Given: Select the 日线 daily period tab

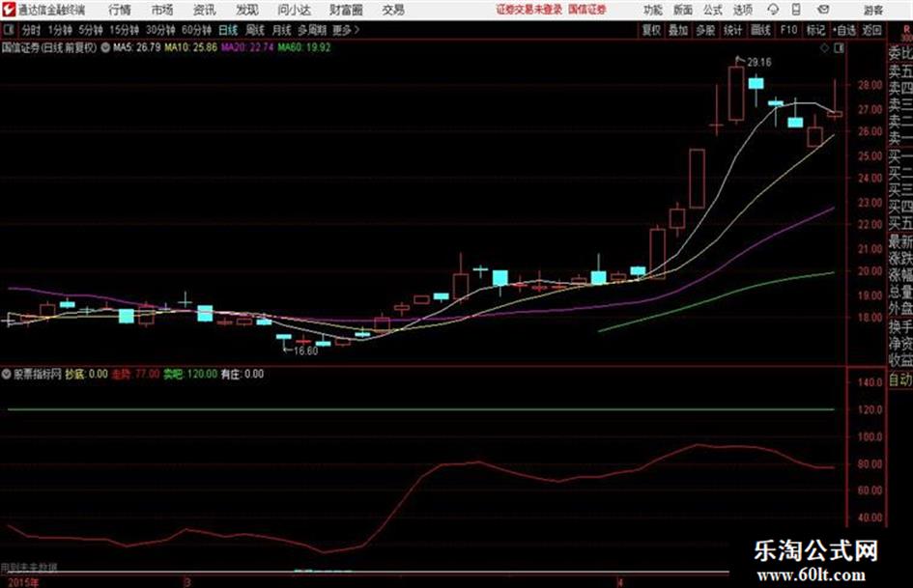Looking at the screenshot, I should click(228, 30).
